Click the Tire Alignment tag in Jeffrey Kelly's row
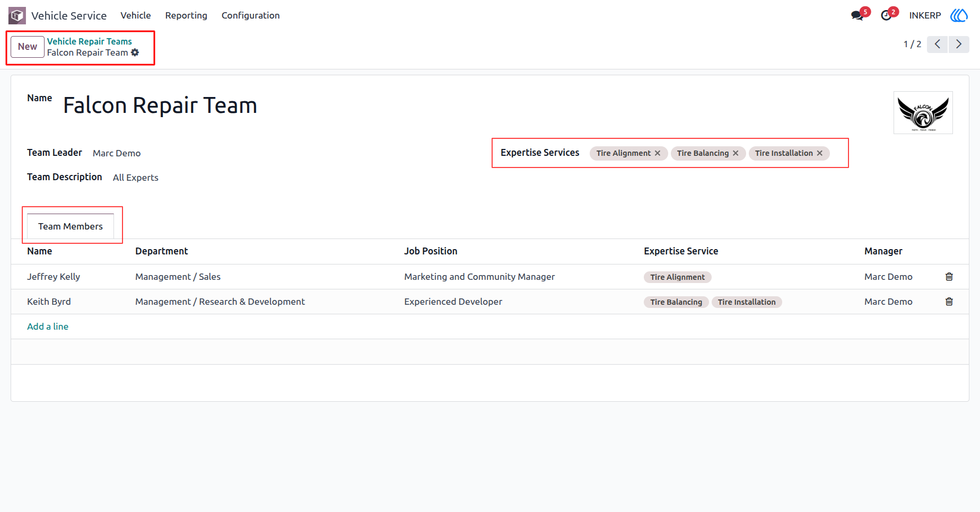The width and height of the screenshot is (980, 512). pos(678,277)
